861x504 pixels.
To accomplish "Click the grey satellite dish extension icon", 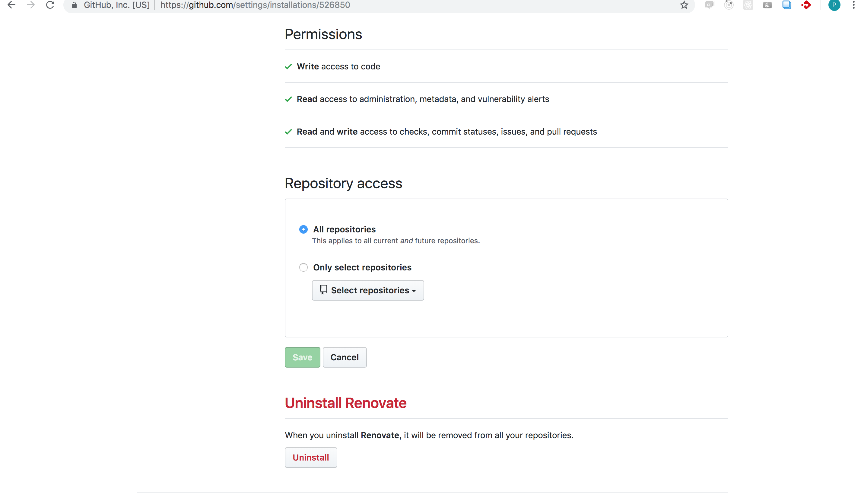I will pos(767,5).
